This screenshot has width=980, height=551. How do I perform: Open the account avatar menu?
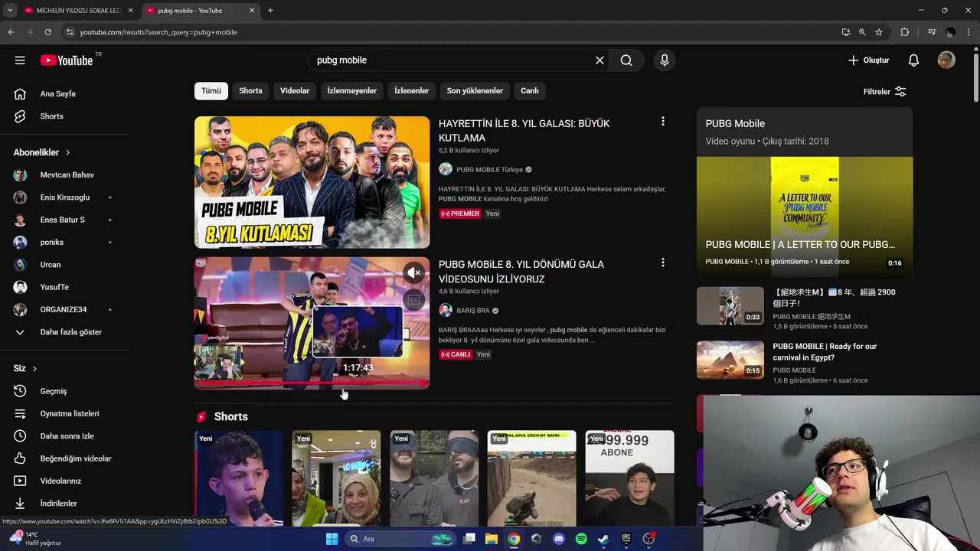(946, 60)
